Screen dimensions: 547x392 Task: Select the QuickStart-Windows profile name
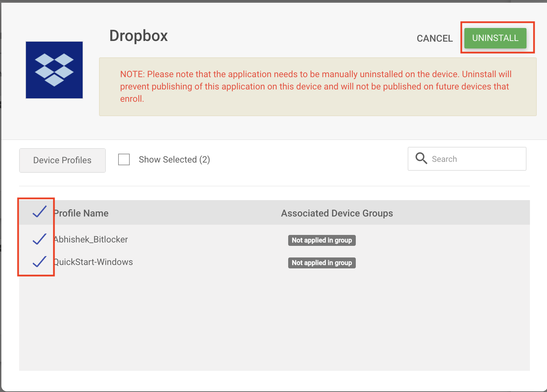click(x=93, y=262)
